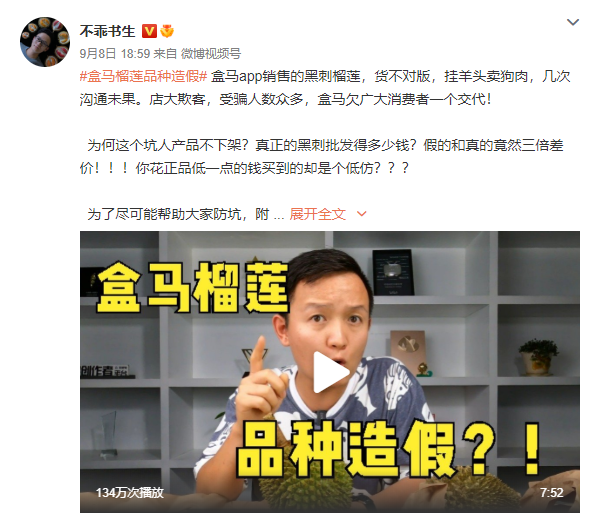Viewport: 598px width, 520px height.
Task: Click the 134万次播放 view count
Action: point(130,493)
